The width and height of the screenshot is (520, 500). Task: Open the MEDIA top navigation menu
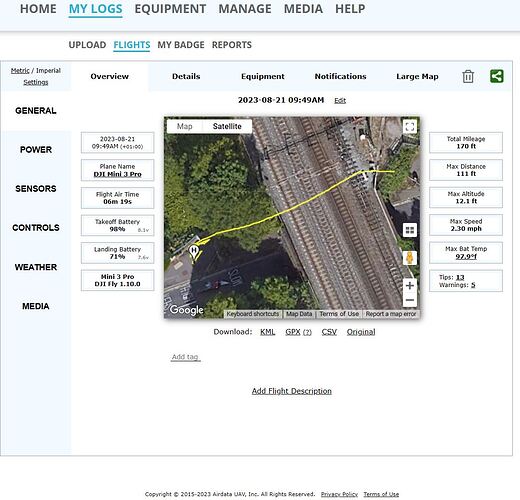pyautogui.click(x=303, y=9)
